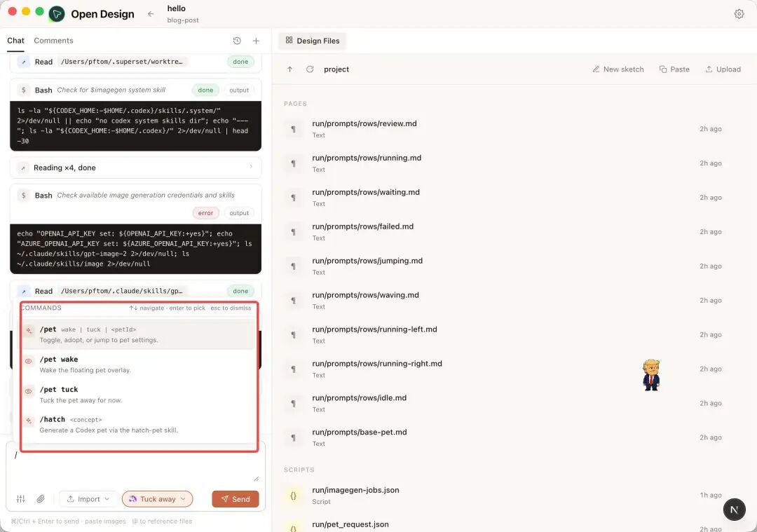Attach a file with paperclip icon
This screenshot has width=757, height=532.
coord(41,498)
